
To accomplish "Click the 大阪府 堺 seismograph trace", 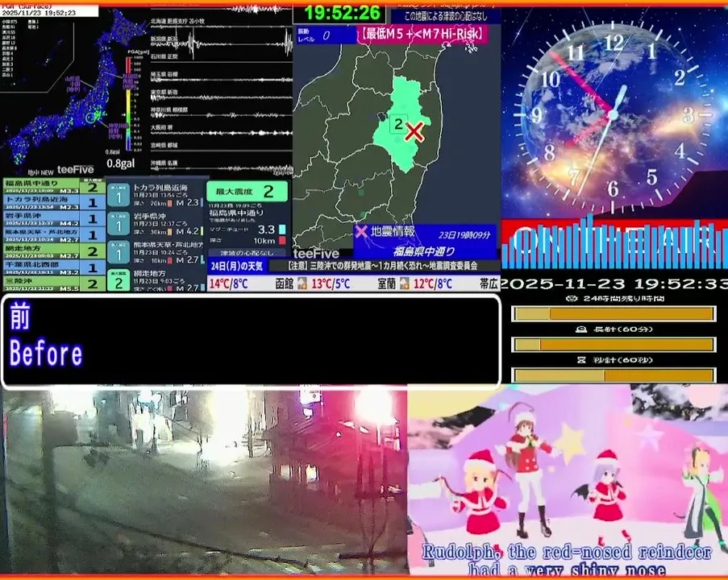I will (x=221, y=132).
